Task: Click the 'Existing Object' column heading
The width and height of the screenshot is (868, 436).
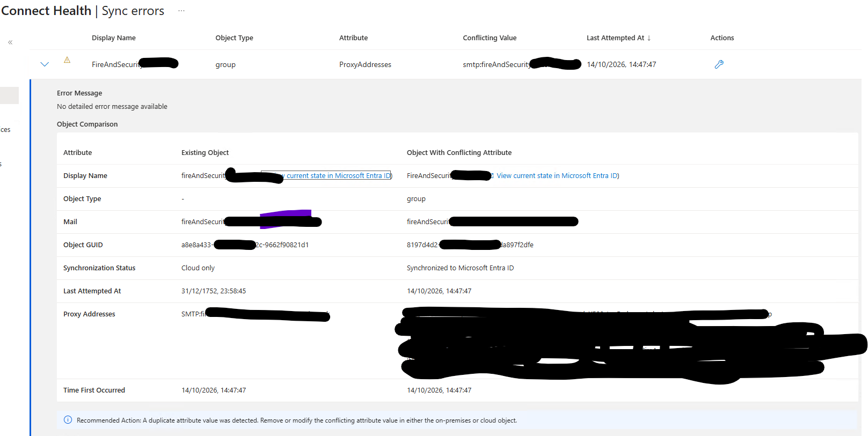Action: [x=205, y=153]
